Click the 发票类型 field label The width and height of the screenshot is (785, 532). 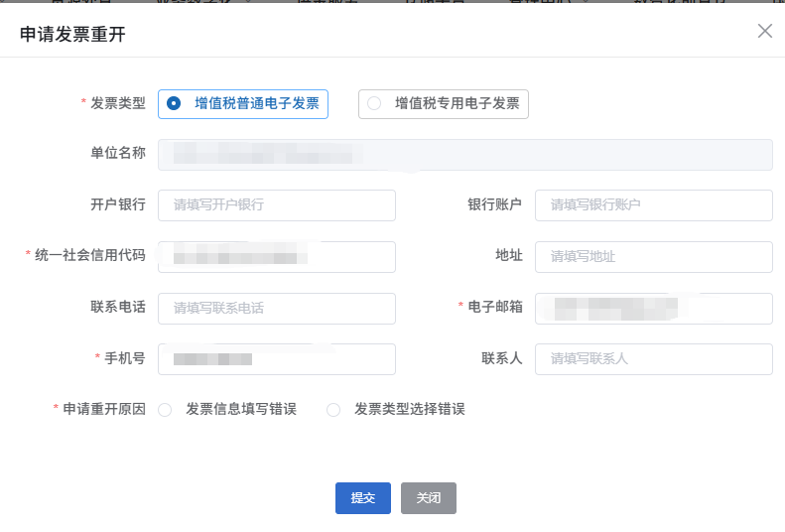118,102
